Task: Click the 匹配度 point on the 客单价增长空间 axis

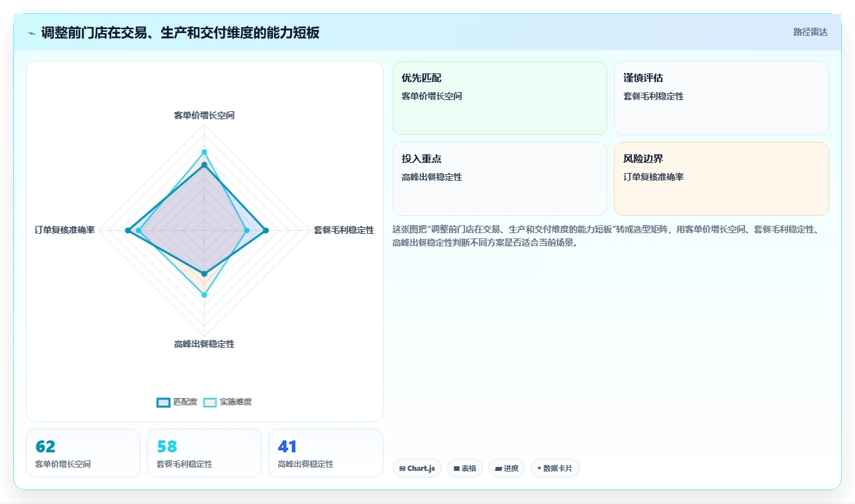Action: [x=204, y=164]
